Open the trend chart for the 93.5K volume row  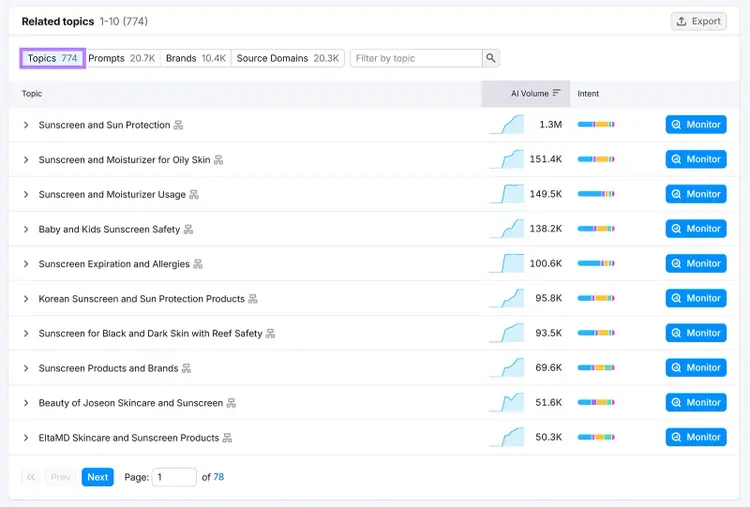pos(507,333)
